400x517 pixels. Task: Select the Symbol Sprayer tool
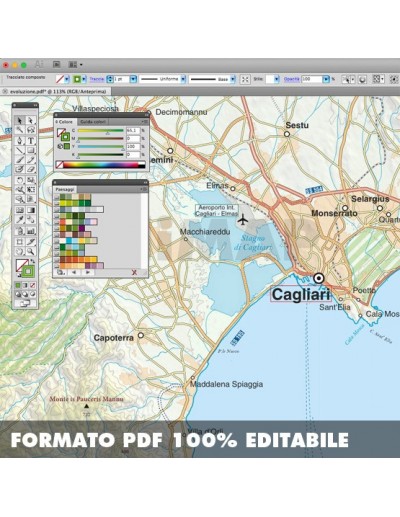pos(20,230)
